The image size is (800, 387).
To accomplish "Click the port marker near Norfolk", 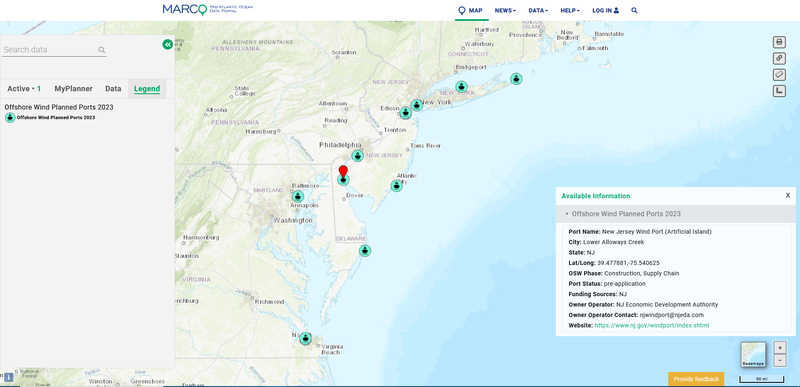I will click(x=305, y=338).
